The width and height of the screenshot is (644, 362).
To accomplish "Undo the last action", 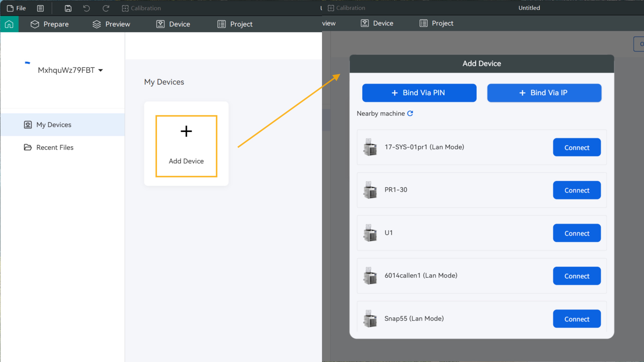I will click(x=86, y=8).
